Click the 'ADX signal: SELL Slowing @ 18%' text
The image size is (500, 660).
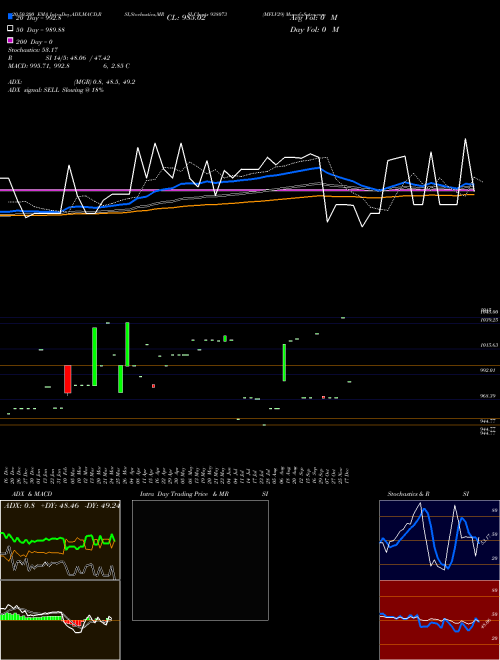coord(56,90)
